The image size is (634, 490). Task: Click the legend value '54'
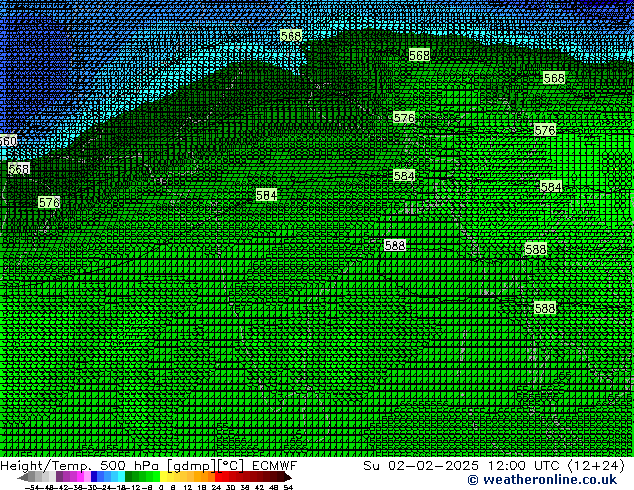[x=288, y=487]
